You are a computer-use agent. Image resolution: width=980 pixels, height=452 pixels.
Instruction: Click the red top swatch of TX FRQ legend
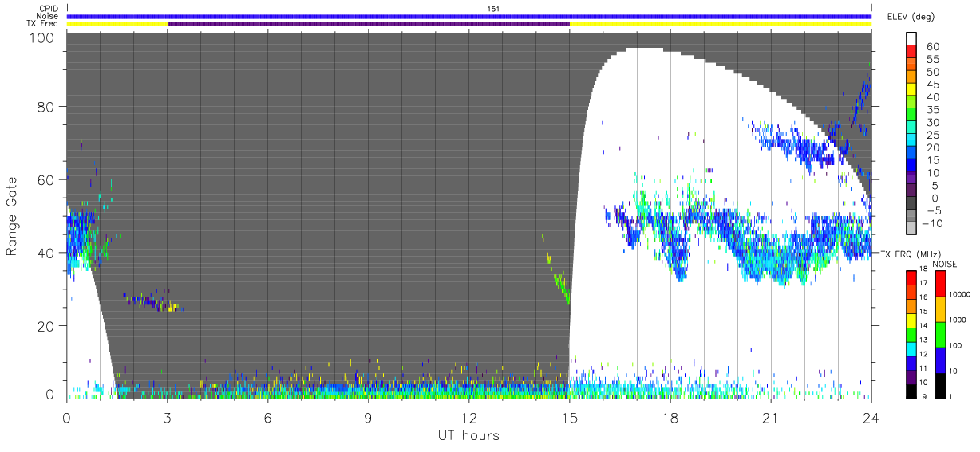(x=911, y=277)
